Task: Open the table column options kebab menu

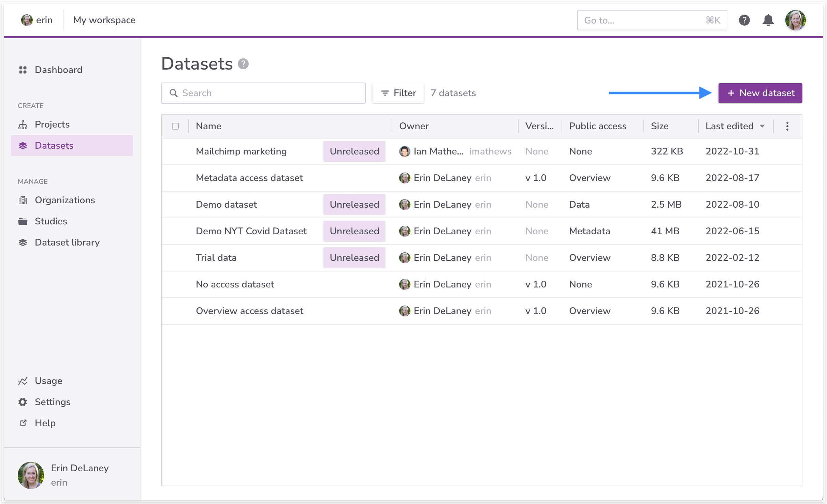Action: 787,126
